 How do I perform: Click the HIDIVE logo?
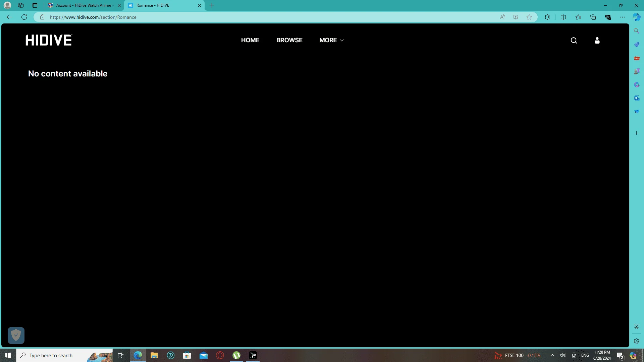coord(49,40)
